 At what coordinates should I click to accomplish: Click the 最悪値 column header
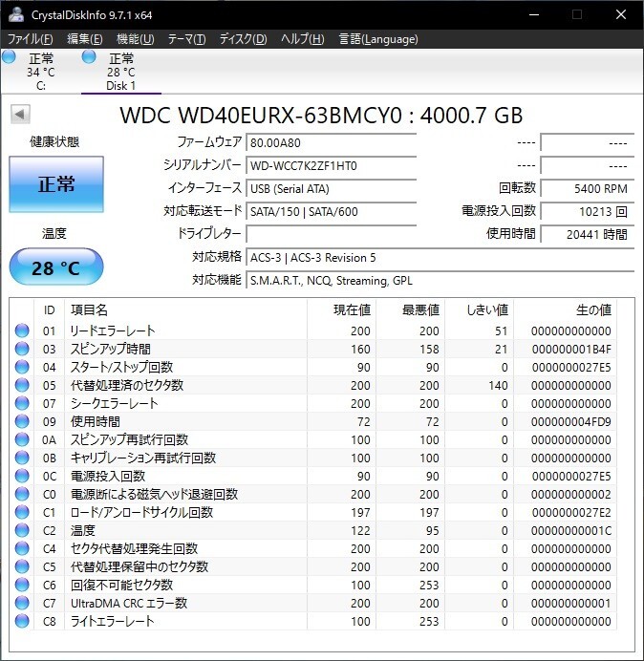pos(411,310)
